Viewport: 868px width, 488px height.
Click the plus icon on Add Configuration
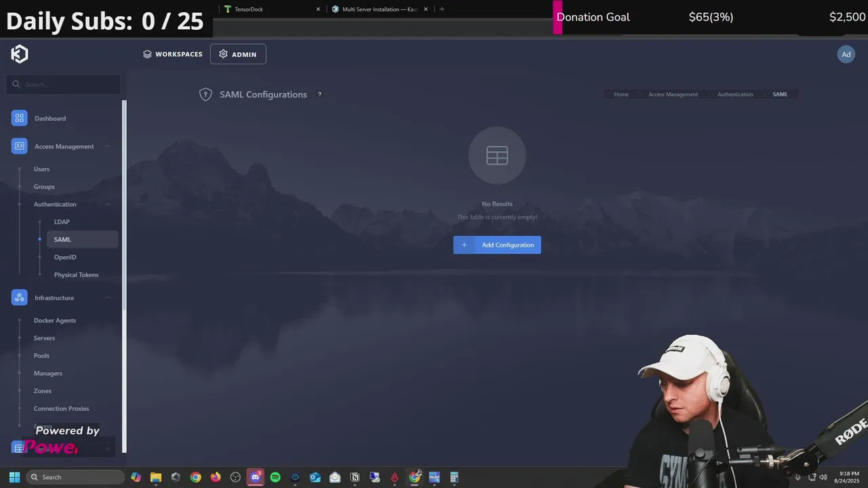pyautogui.click(x=464, y=245)
